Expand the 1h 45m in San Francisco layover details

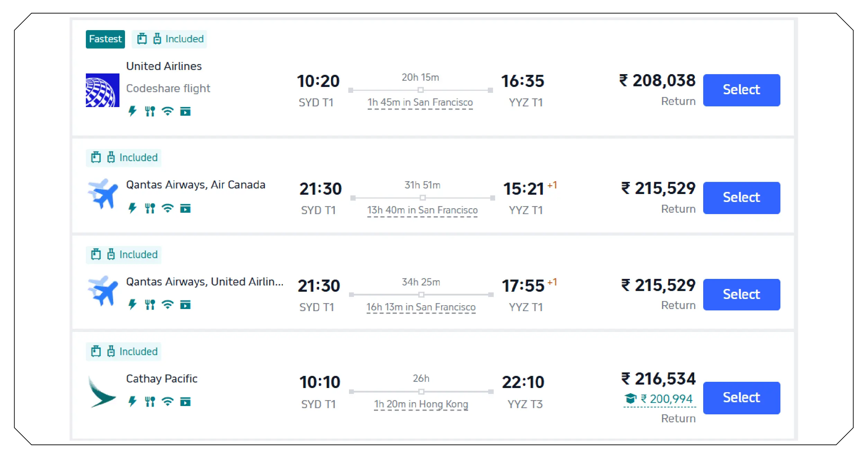[419, 102]
